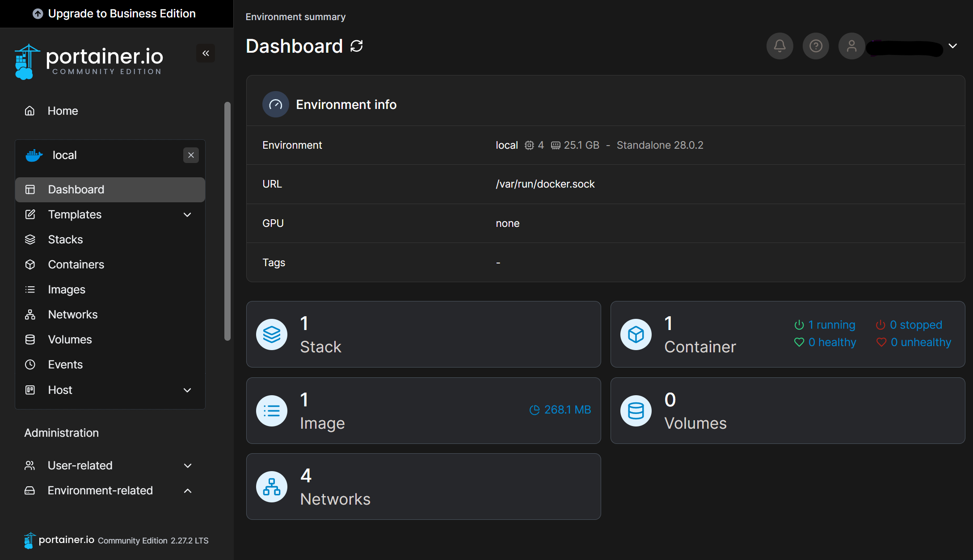This screenshot has height=560, width=973.
Task: Click the refresh icon next to Dashboard
Action: pos(356,46)
